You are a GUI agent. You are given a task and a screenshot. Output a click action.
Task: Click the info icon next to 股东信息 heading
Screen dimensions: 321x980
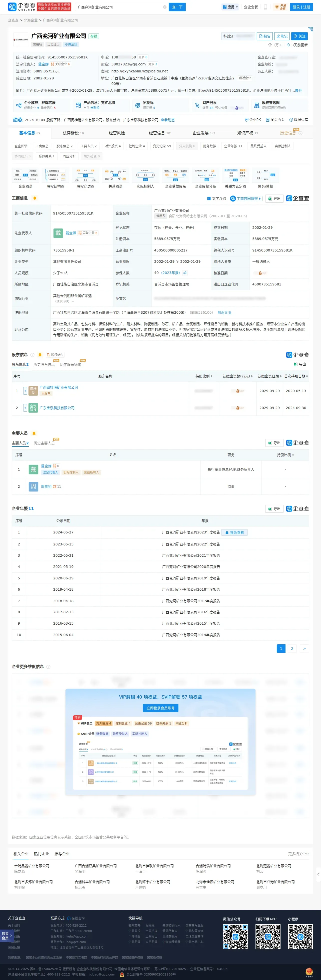click(x=32, y=355)
